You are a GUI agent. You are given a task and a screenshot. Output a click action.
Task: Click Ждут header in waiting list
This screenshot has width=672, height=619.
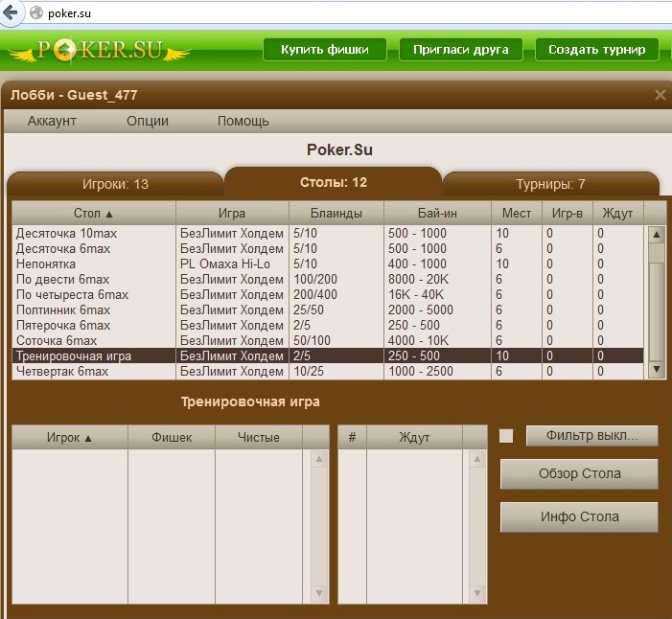[414, 437]
